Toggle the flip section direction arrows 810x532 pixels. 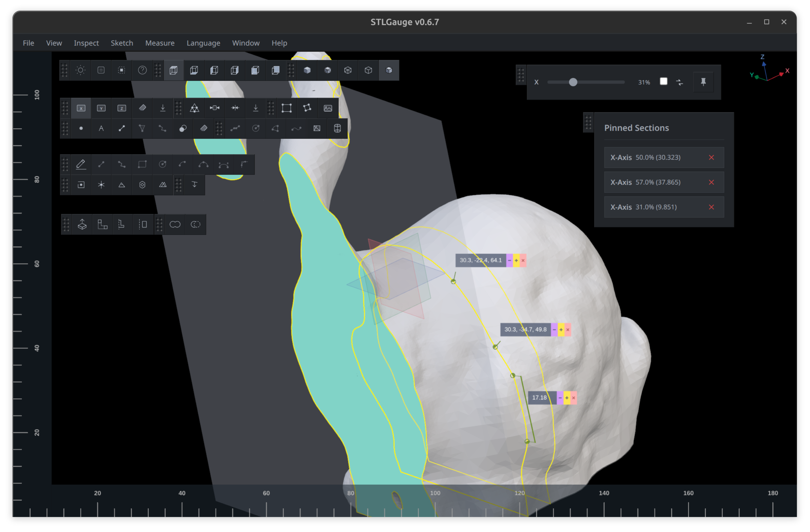pyautogui.click(x=680, y=82)
